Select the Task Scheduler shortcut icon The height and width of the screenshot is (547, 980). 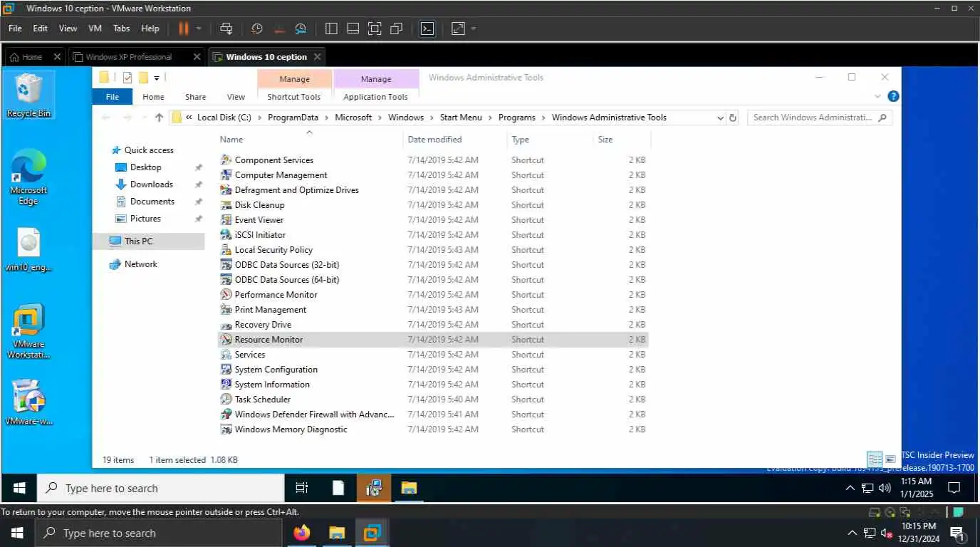pos(226,400)
